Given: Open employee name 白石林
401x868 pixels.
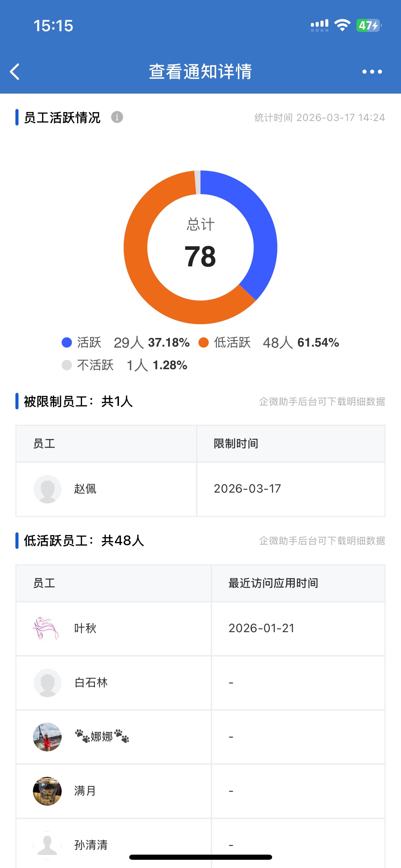Looking at the screenshot, I should tap(91, 683).
